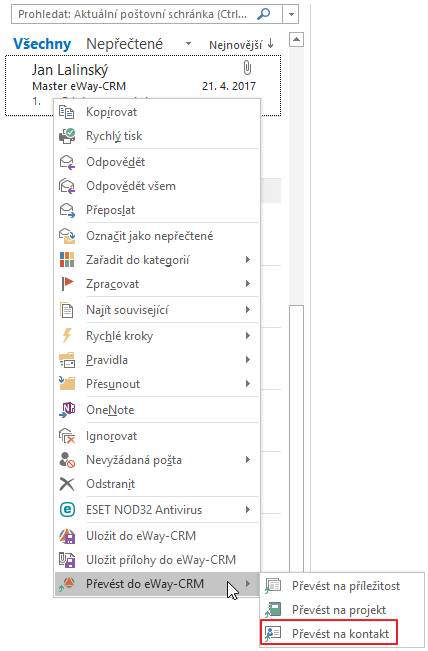Image resolution: width=428 pixels, height=651 pixels.
Task: Open the search scope dropdown arrow
Action: 291,15
